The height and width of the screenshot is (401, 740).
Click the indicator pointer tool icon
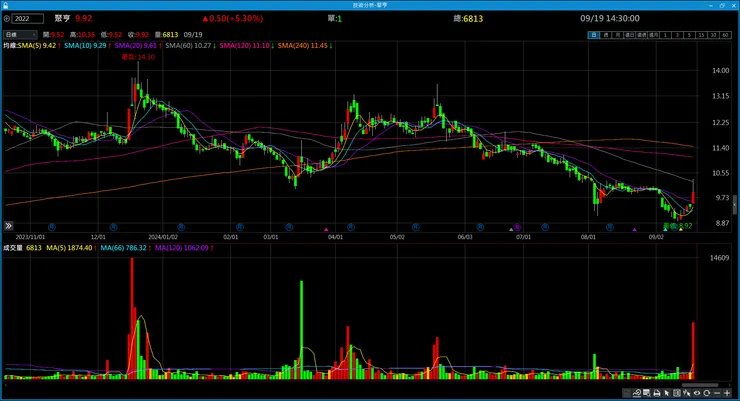687,393
